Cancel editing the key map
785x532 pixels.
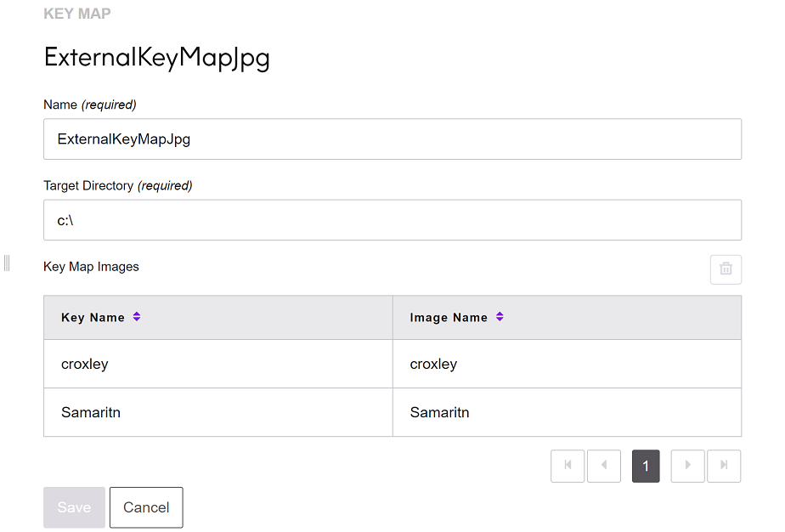coord(146,507)
